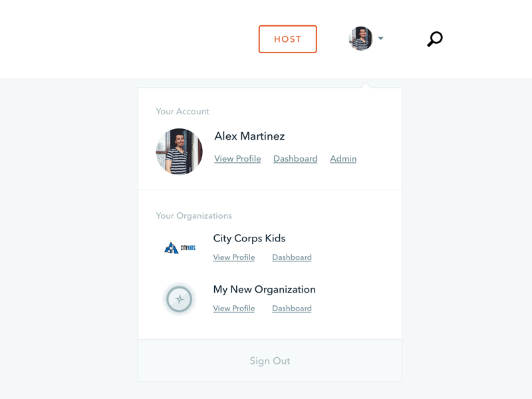Click the Your Organizations heading
The width and height of the screenshot is (532, 399).
[x=194, y=216]
